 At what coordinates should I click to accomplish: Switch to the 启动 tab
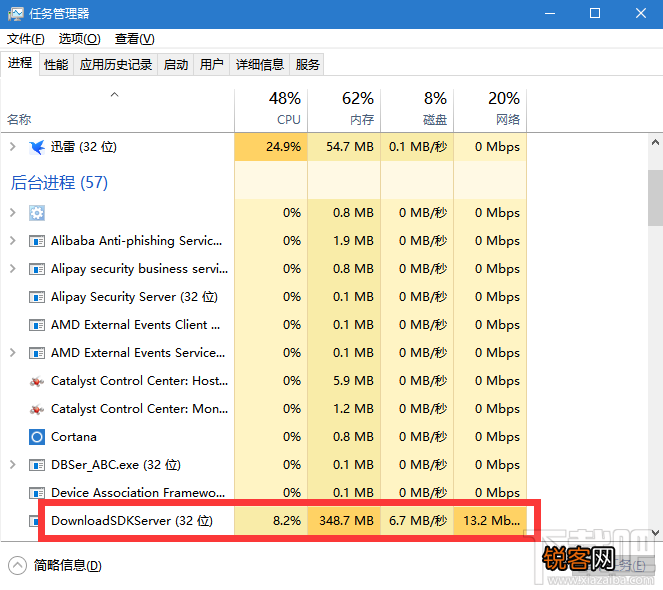coord(176,65)
